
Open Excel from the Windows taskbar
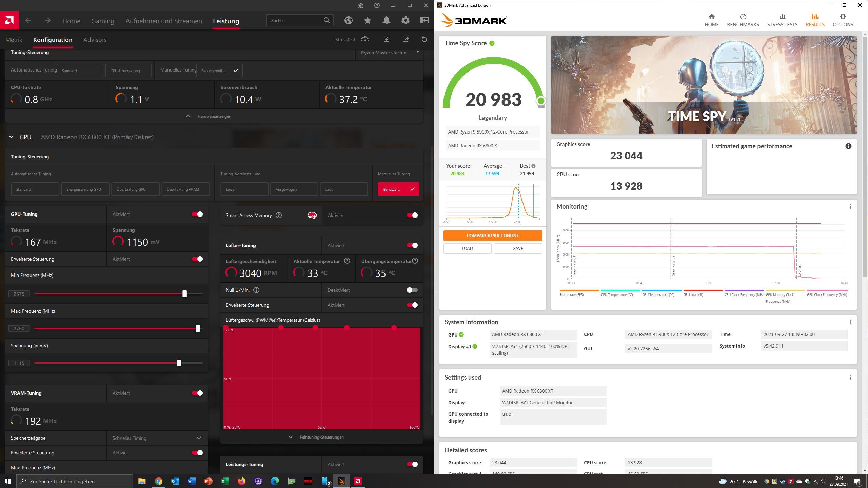coord(225,481)
